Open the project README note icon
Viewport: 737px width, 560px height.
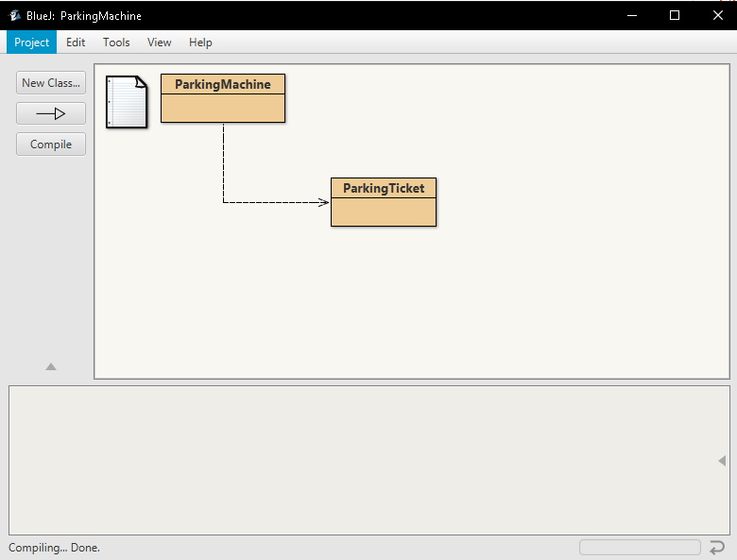(x=127, y=101)
